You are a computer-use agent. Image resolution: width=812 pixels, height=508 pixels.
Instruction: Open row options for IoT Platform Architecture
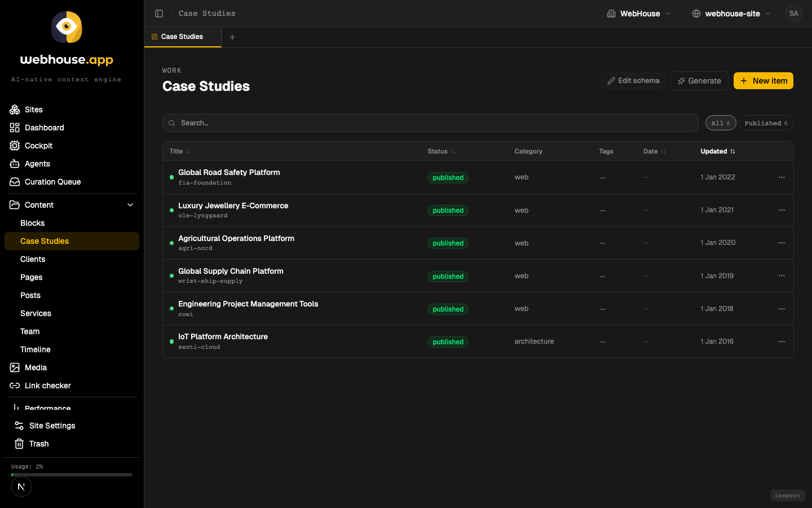[782, 341]
